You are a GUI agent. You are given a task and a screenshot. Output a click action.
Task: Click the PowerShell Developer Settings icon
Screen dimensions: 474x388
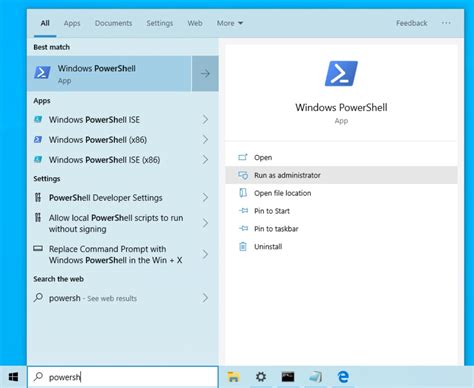(38, 197)
